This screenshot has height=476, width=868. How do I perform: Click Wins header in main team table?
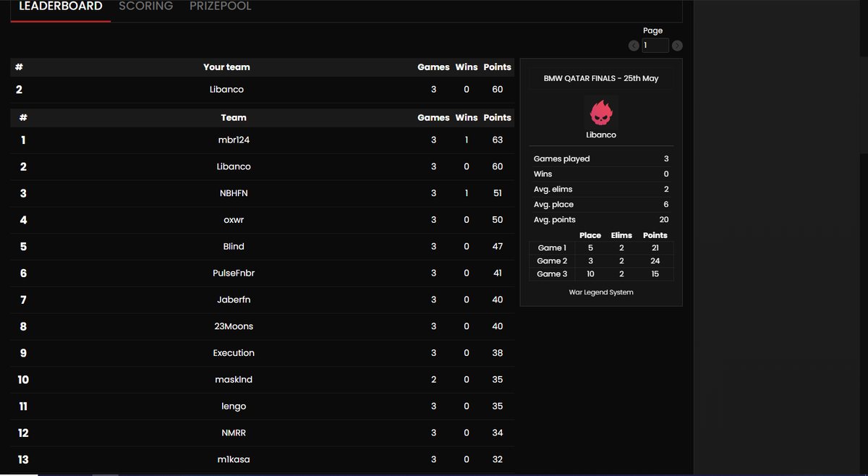(x=467, y=118)
